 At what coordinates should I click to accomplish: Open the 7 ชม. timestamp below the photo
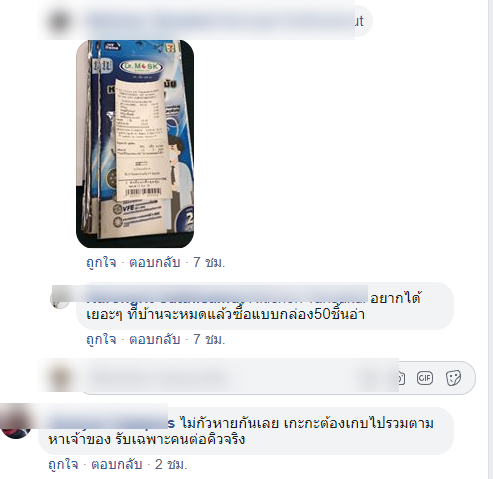pos(209,263)
